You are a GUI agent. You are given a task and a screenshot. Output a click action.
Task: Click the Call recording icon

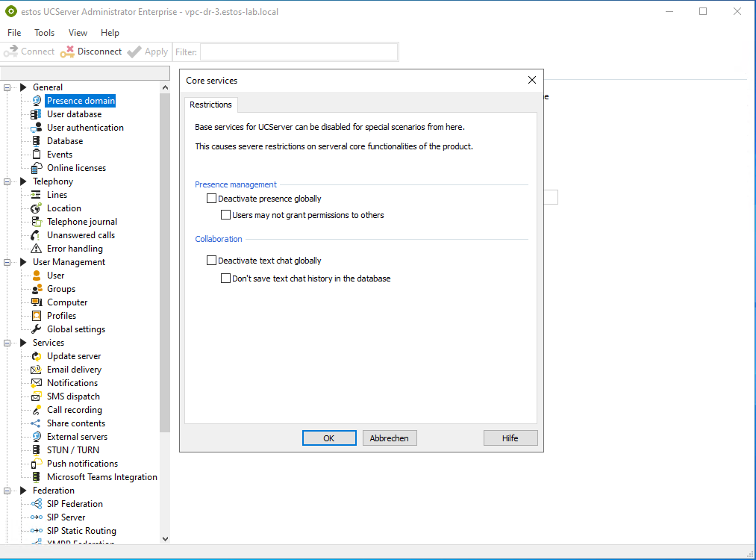pyautogui.click(x=36, y=410)
